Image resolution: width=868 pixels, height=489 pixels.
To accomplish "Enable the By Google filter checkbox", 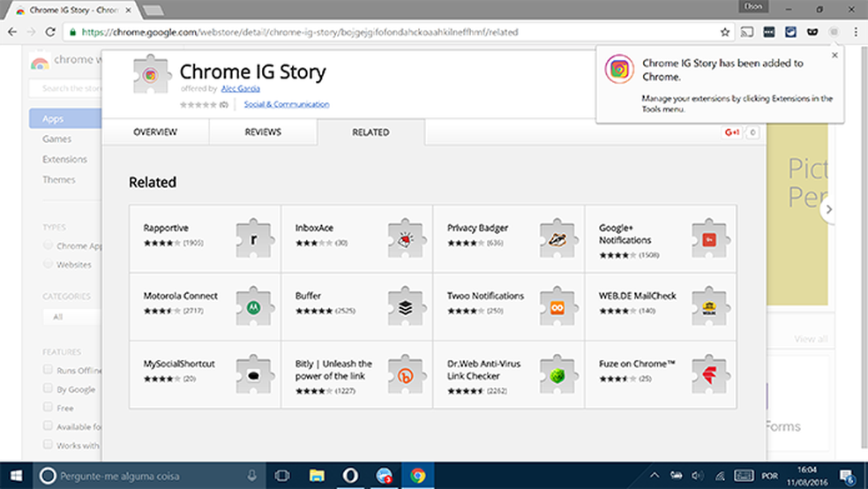I will click(48, 388).
